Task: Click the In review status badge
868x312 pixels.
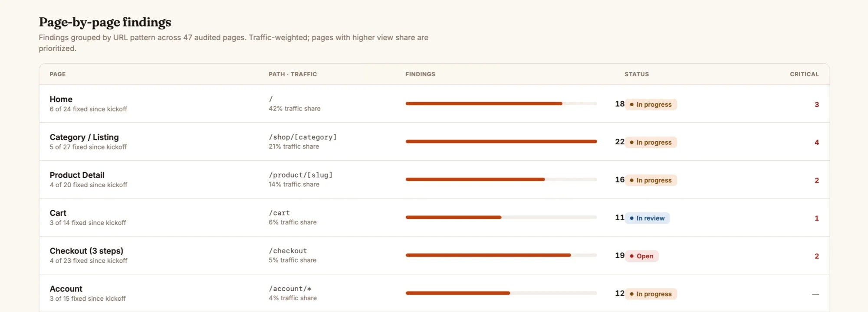Action: pyautogui.click(x=647, y=218)
